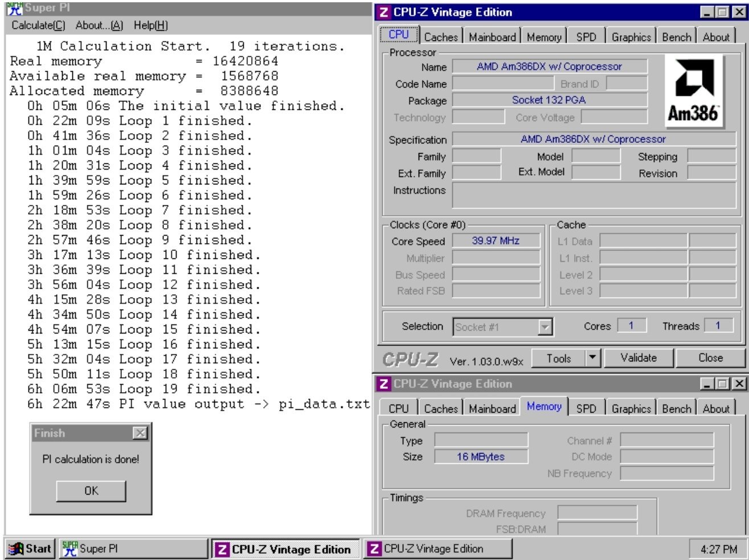Screen dimensions: 749x560
Task: Click '1M Calculation Start. 19 iterations.' line
Action: tap(190, 46)
